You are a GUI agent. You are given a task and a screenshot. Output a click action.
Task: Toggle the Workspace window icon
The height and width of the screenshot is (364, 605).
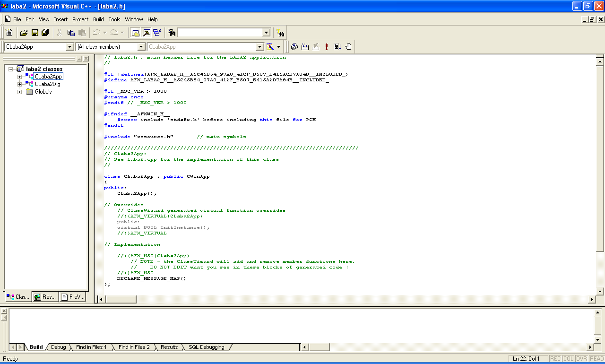(136, 33)
